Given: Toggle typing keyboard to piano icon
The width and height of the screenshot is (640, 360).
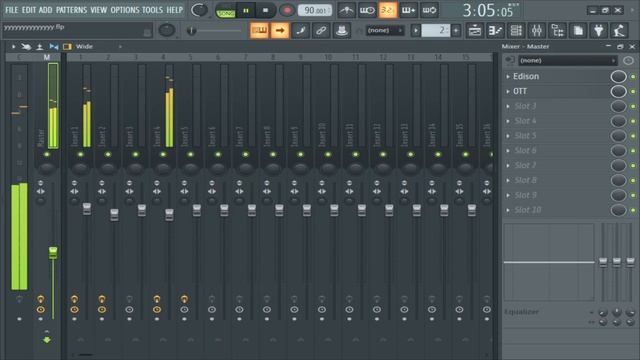Looking at the screenshot, I should pos(259,30).
